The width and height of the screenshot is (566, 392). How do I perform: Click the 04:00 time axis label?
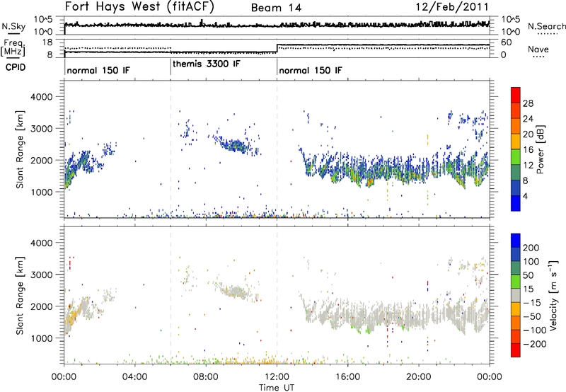[x=135, y=377]
